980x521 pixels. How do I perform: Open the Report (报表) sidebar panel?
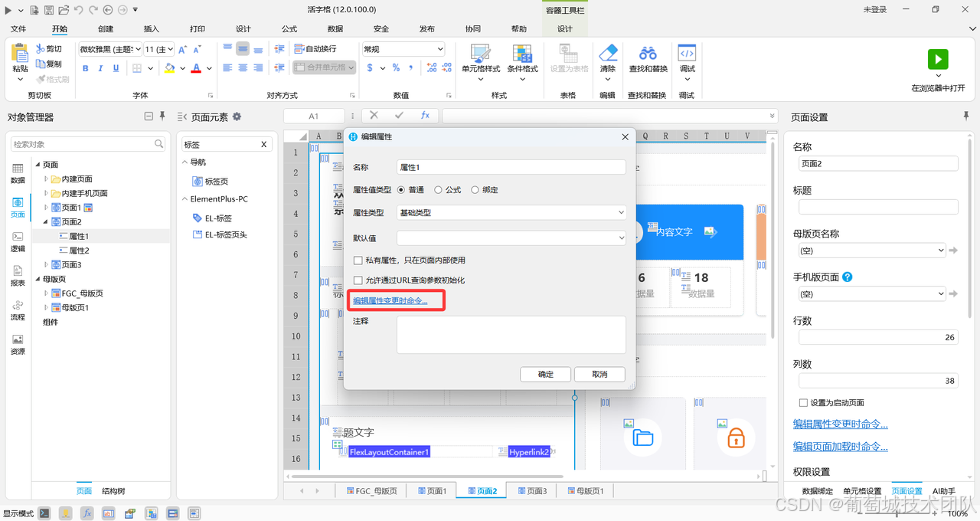(18, 277)
